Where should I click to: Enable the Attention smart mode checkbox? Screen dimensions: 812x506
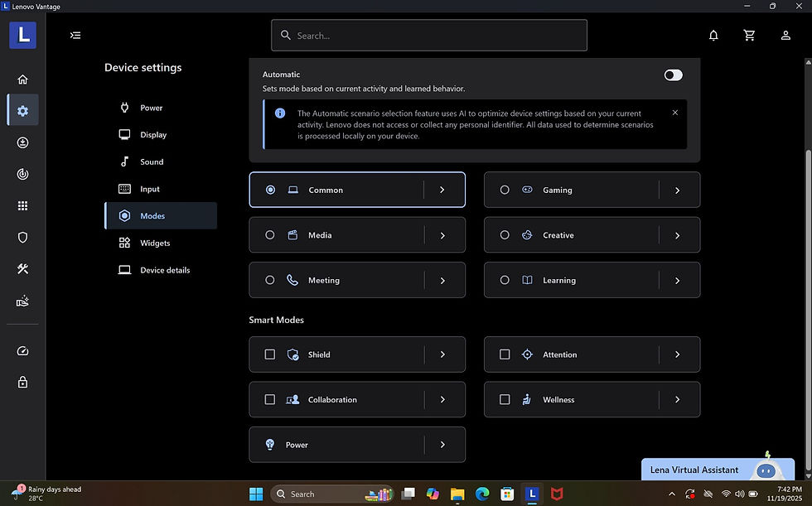click(505, 354)
